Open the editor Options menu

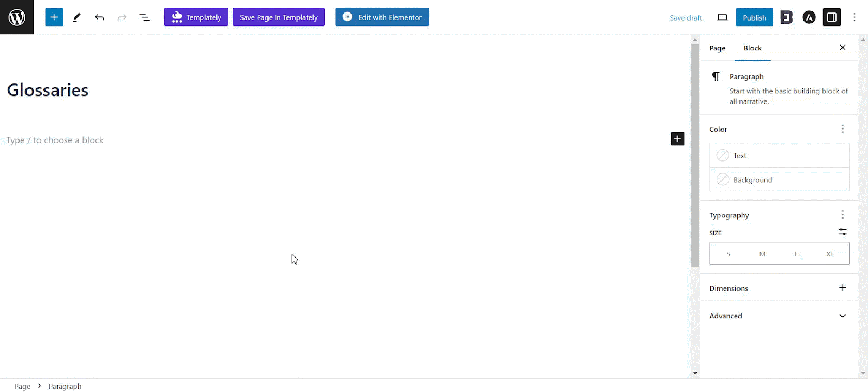point(854,17)
